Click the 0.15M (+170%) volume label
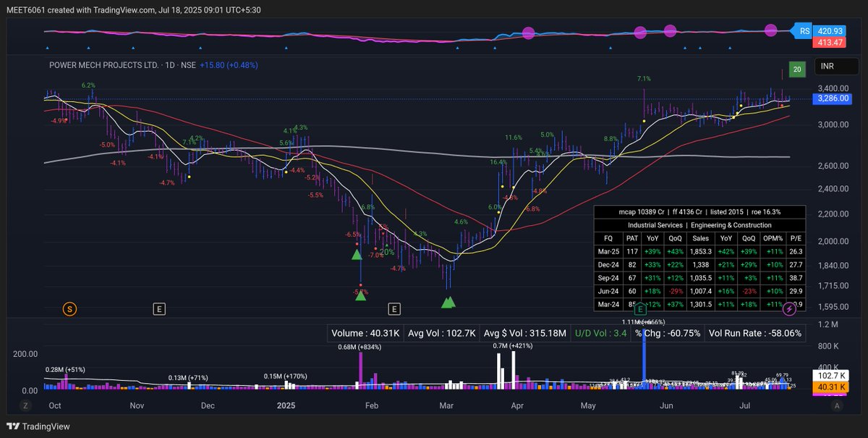The width and height of the screenshot is (868, 438). pos(286,376)
